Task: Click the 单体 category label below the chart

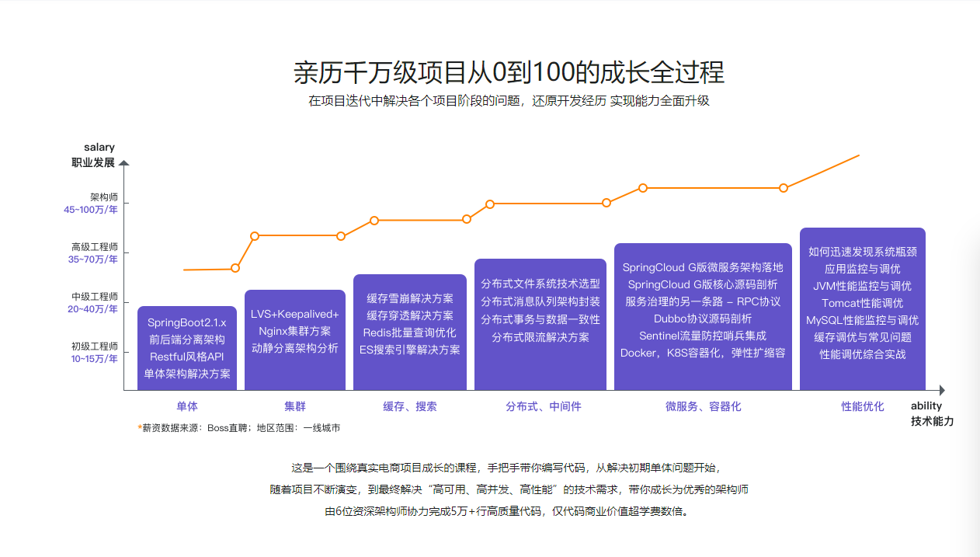Action: tap(187, 406)
